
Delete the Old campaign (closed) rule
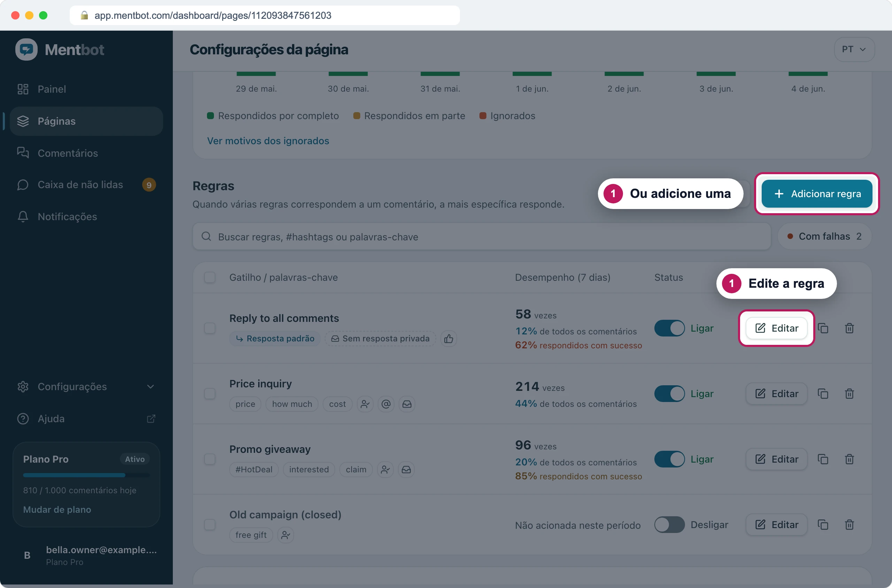point(849,525)
